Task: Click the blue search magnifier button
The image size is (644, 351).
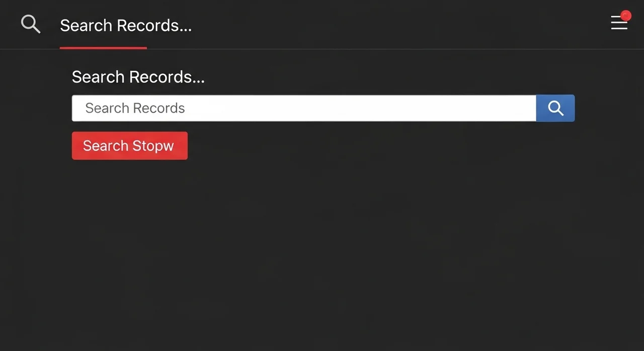Action: [555, 108]
